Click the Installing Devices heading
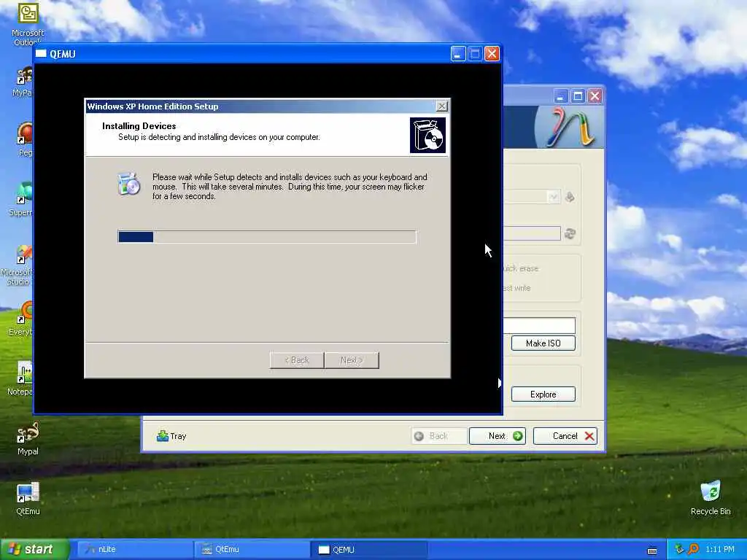 click(x=139, y=125)
